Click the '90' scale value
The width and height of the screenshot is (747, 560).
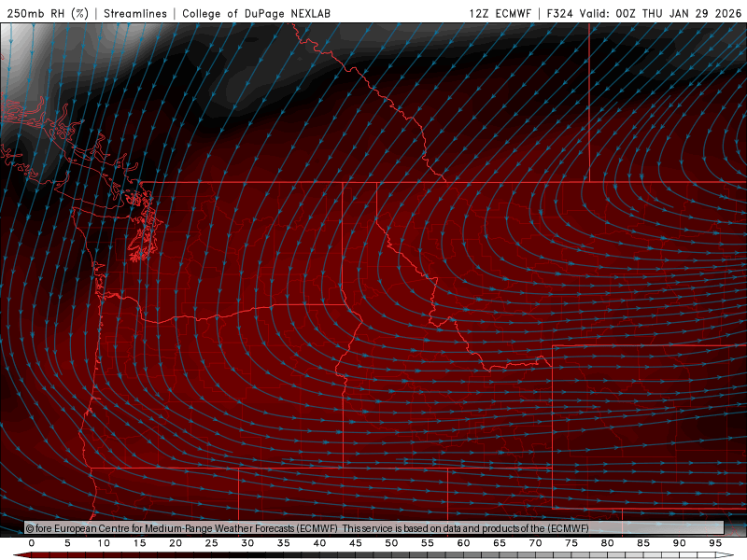(x=679, y=543)
